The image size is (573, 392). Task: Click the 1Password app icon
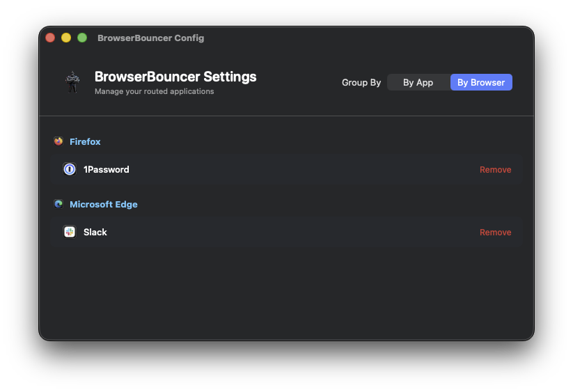[x=70, y=169]
